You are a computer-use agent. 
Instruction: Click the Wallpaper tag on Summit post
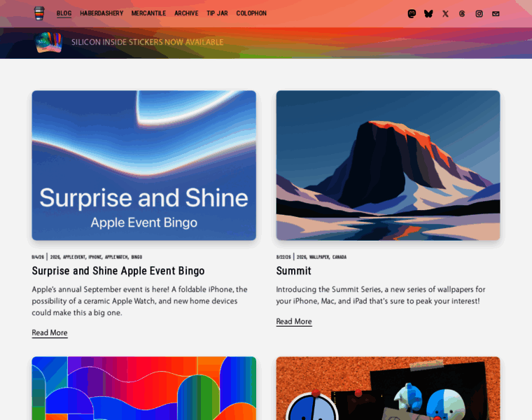pos(319,257)
